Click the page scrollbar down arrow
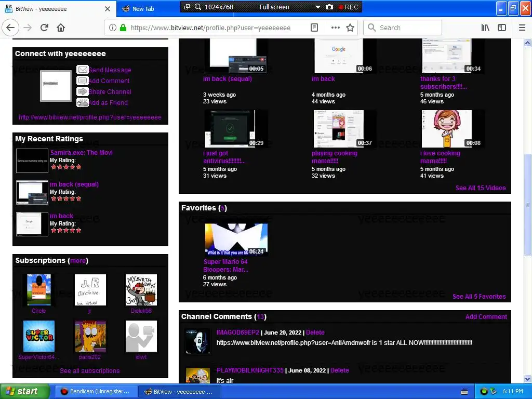 click(528, 379)
